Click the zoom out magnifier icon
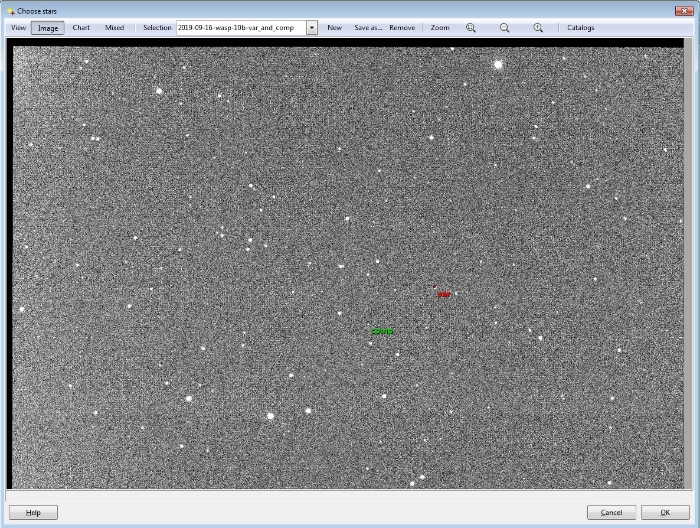This screenshot has height=528, width=700. coord(504,28)
